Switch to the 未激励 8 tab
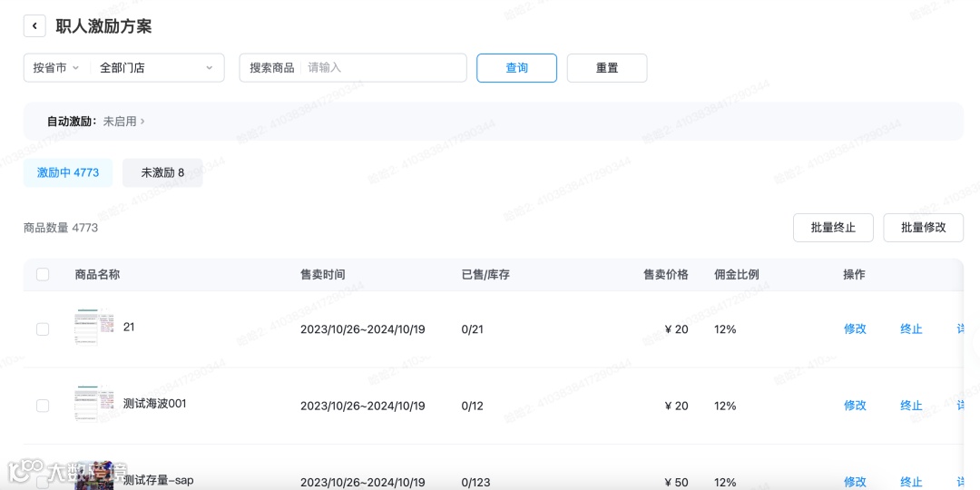The image size is (980, 490). 162,172
